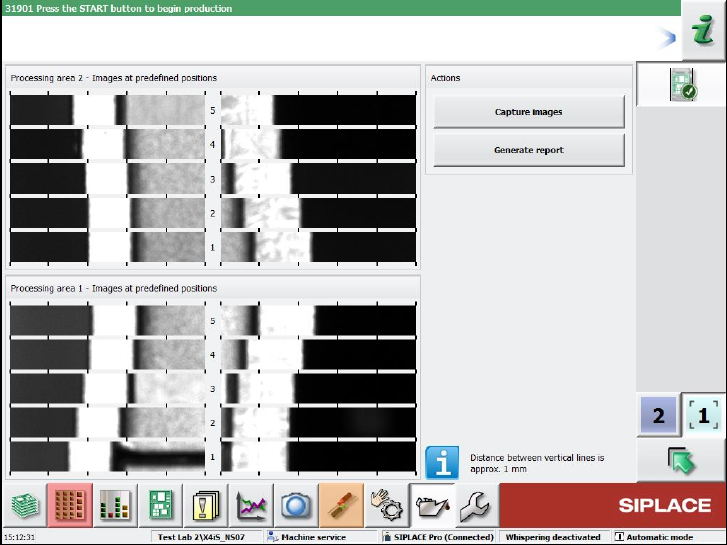This screenshot has width=727, height=545.
Task: Click the green arrow back icon
Action: 681,461
